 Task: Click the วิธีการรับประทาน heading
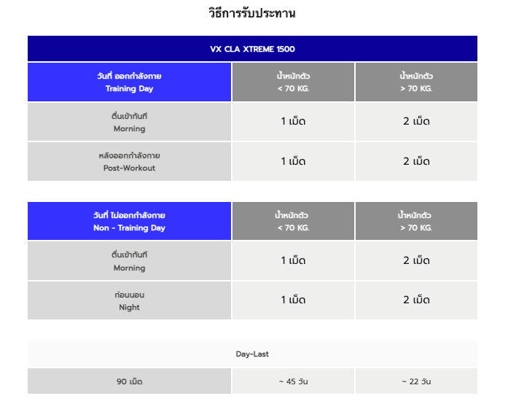[x=251, y=13]
